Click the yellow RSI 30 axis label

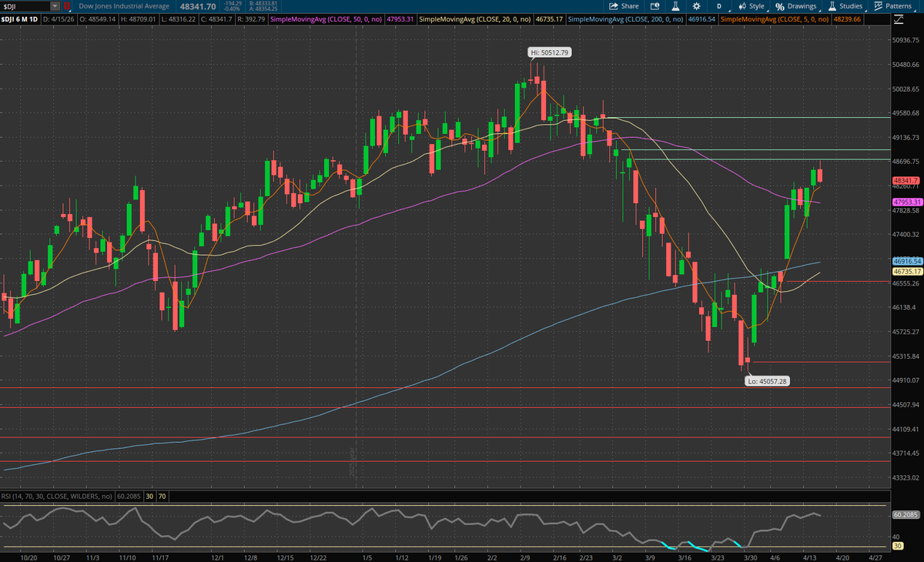[897, 546]
